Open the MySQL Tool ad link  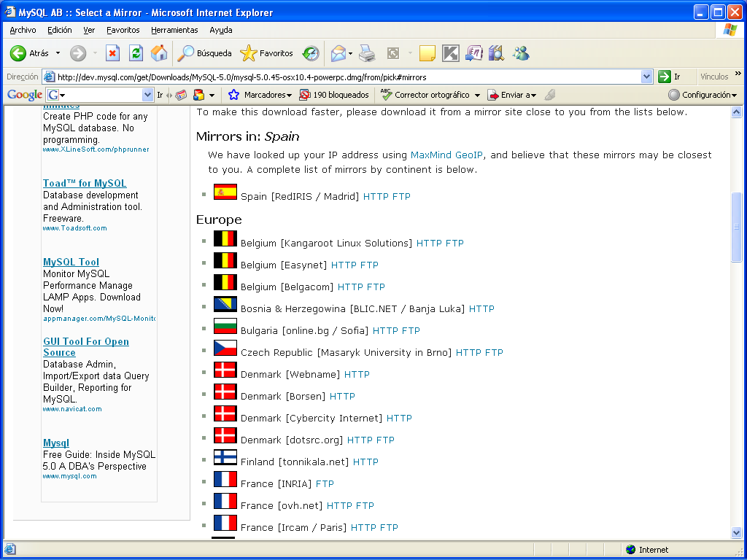(71, 262)
